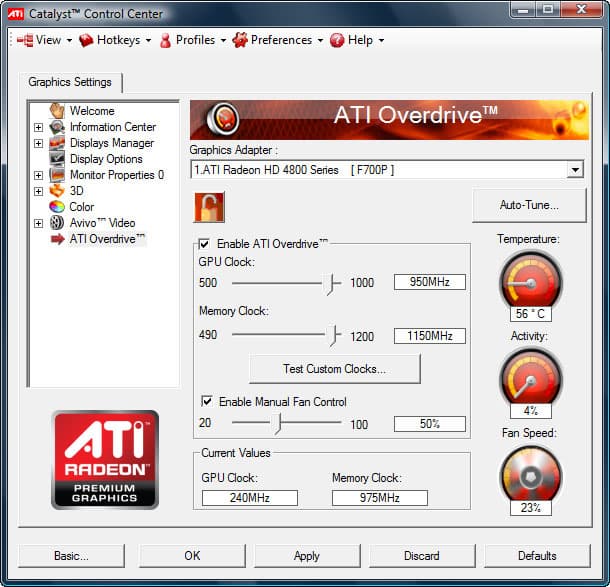The image size is (610, 587).
Task: Click the fan control slider thumb
Action: click(277, 423)
